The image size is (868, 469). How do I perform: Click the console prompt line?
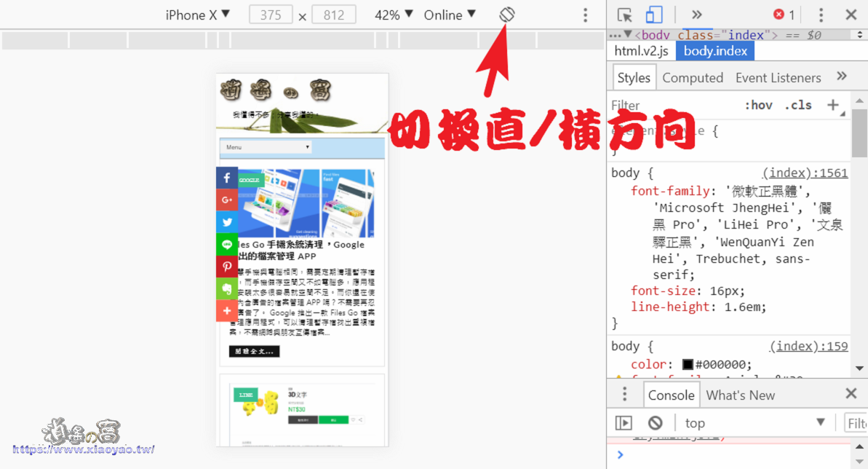[x=729, y=455]
